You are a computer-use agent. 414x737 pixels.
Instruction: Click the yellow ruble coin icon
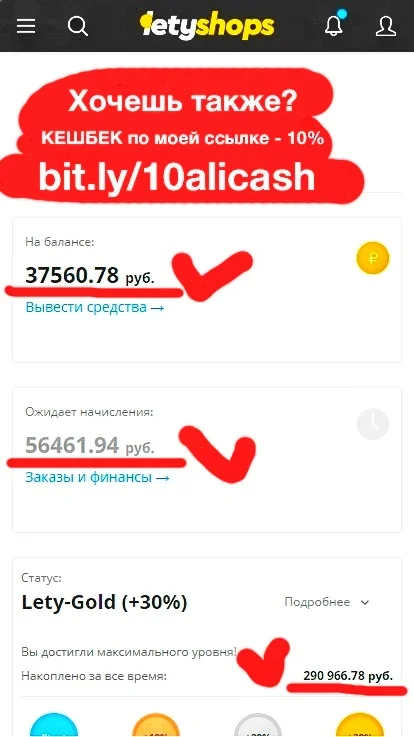coord(373,258)
